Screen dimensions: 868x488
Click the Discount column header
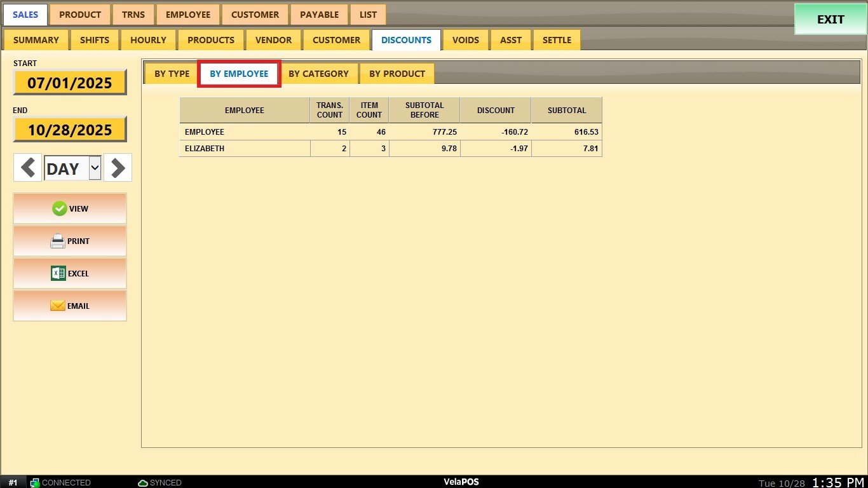[496, 111]
